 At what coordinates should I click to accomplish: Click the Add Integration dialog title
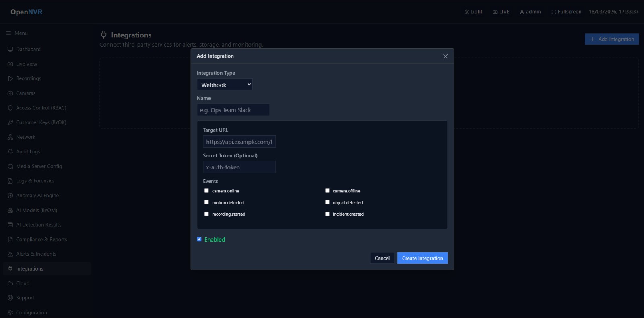point(215,56)
